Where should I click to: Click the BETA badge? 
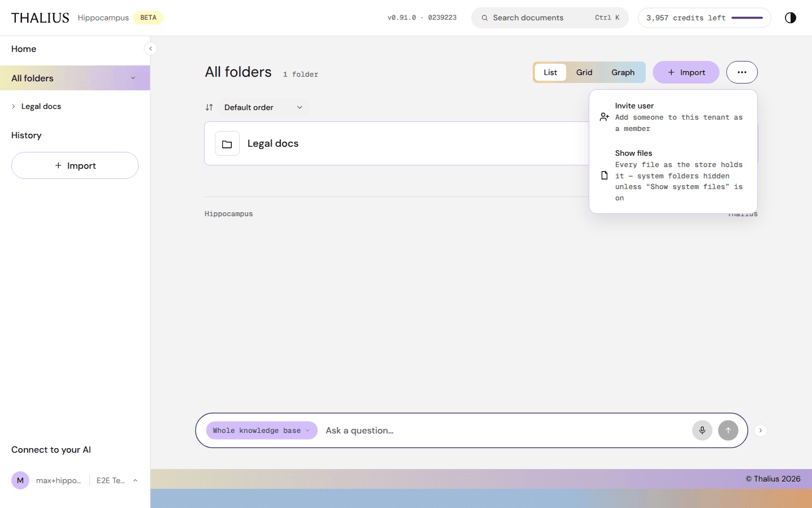pyautogui.click(x=148, y=17)
